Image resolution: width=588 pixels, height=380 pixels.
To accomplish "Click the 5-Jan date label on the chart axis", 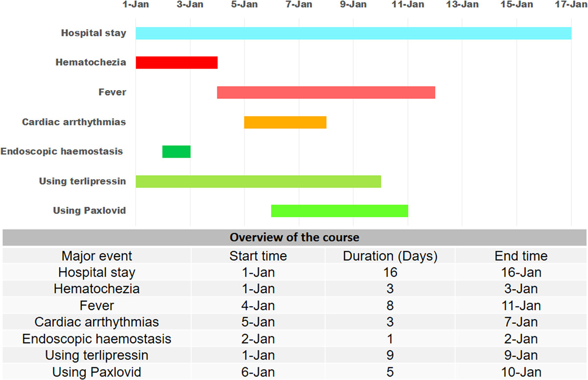I will click(x=245, y=5).
